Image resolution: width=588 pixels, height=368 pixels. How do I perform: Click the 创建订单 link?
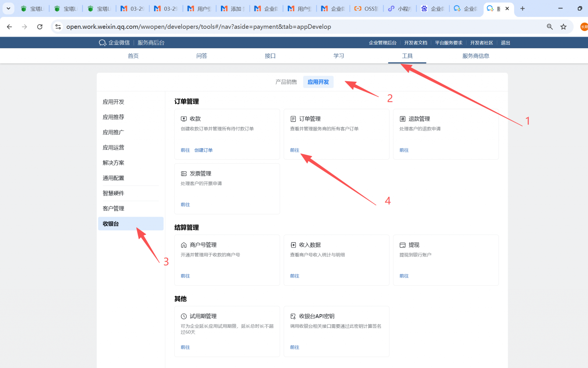203,150
